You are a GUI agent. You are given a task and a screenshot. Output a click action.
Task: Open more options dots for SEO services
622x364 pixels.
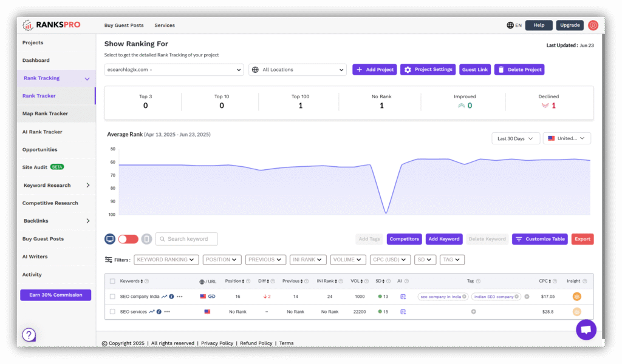167,312
